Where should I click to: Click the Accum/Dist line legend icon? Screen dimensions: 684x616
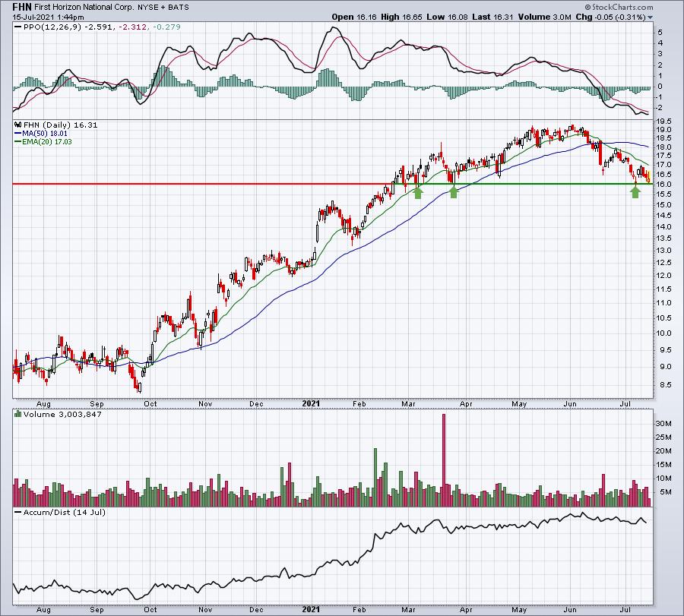point(18,512)
